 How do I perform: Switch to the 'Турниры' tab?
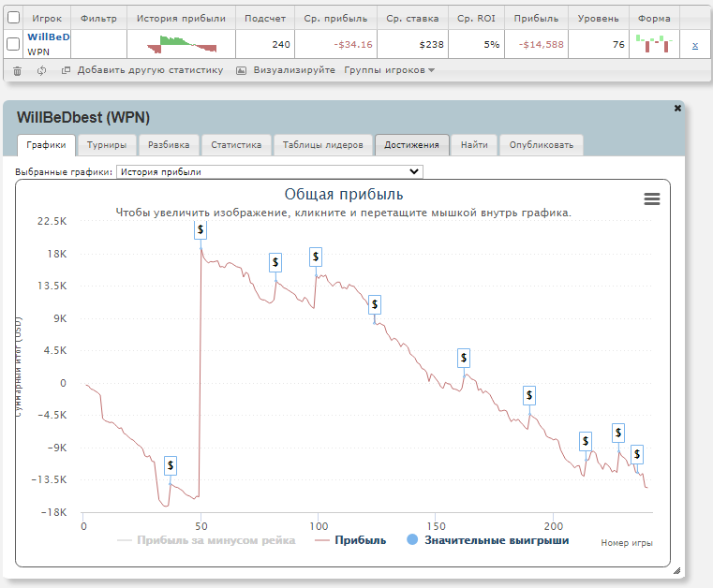pos(109,145)
